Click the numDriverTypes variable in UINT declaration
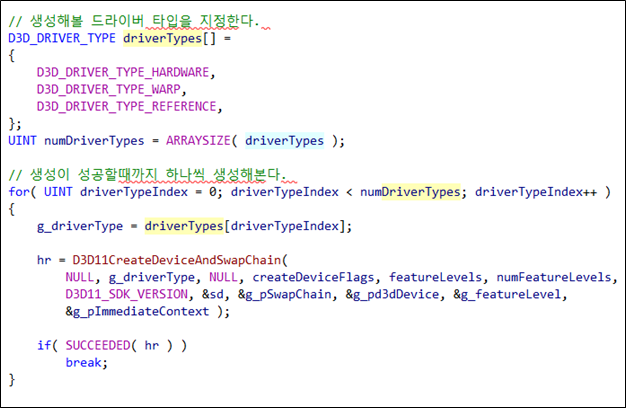The height and width of the screenshot is (408, 626). pos(94,141)
